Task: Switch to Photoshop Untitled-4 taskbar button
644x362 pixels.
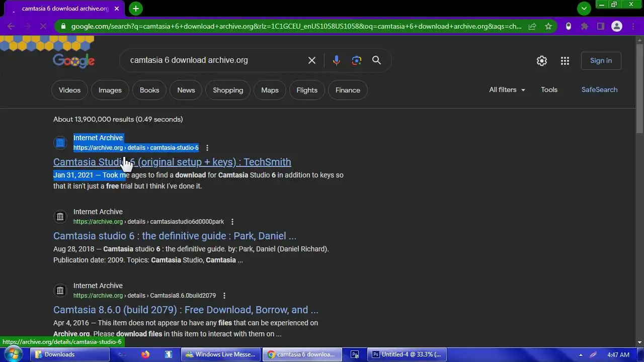Action: click(x=406, y=354)
